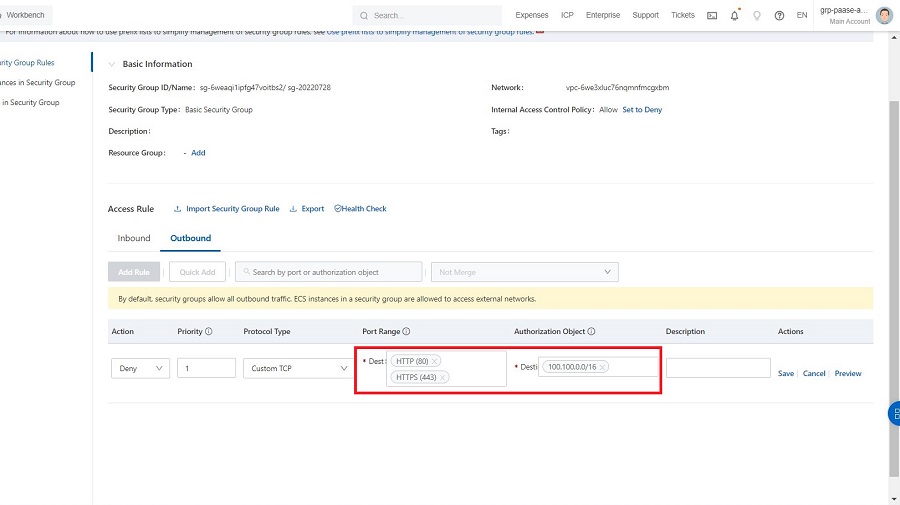Open the Expenses menu

pyautogui.click(x=531, y=15)
